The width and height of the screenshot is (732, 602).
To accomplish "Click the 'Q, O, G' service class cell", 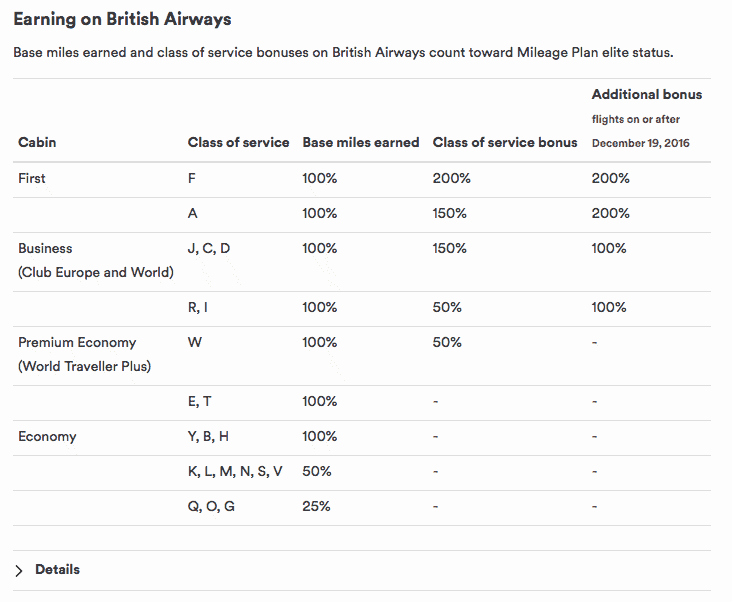I will (x=212, y=506).
